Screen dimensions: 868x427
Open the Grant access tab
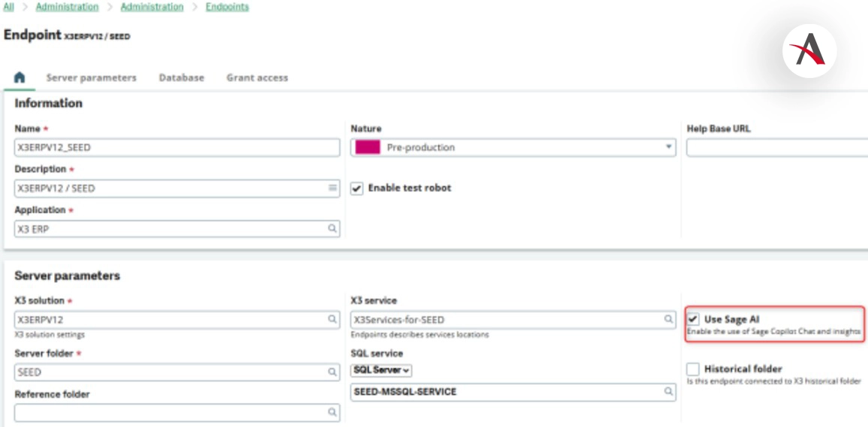[x=257, y=77]
